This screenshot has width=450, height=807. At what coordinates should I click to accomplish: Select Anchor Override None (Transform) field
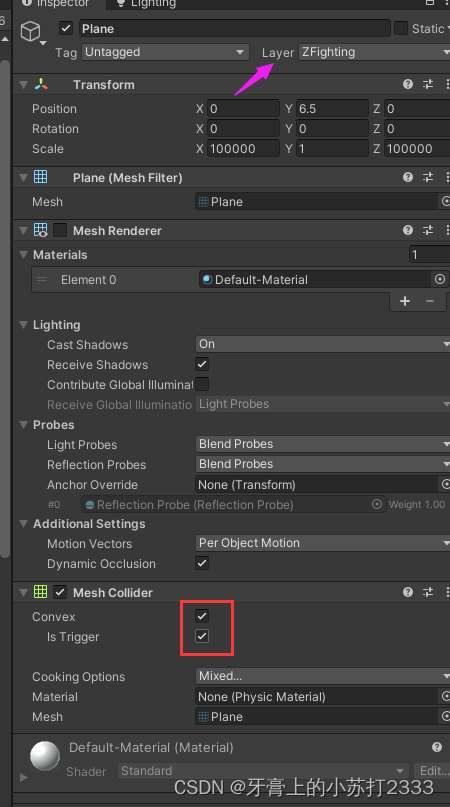[317, 484]
